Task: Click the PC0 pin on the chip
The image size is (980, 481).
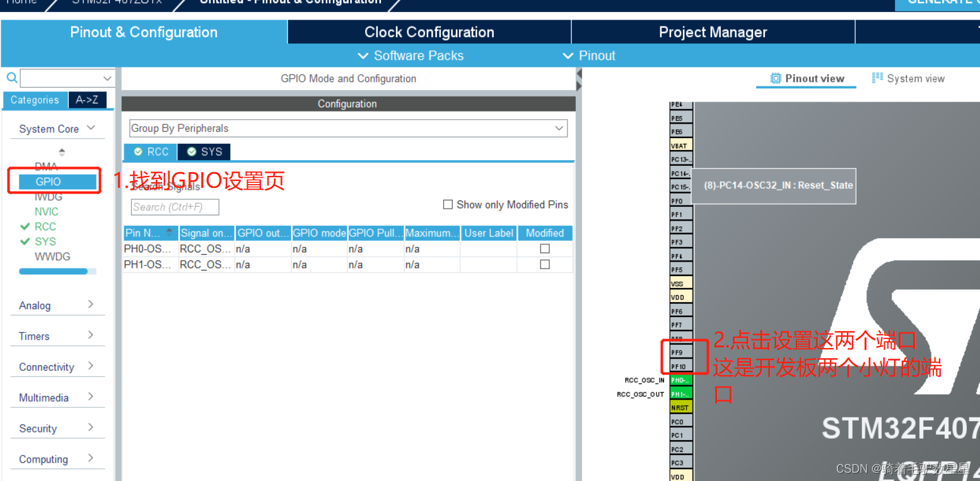Action: tap(681, 422)
